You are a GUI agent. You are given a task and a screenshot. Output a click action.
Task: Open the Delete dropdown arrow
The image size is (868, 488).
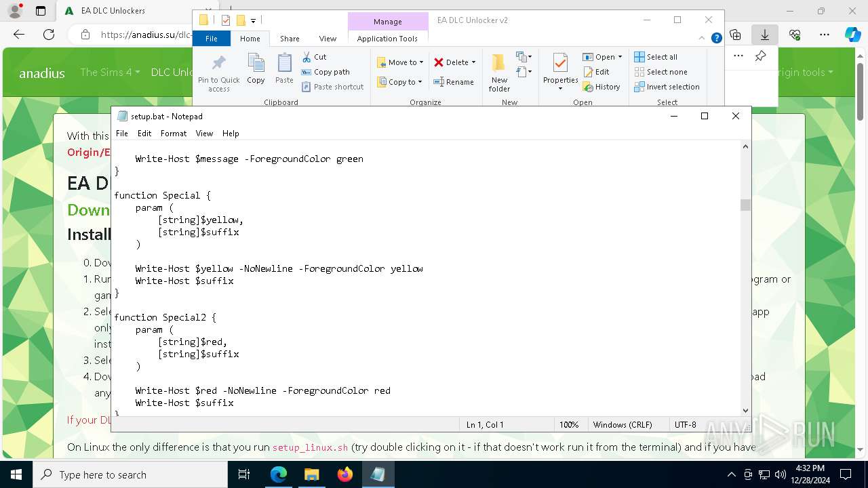pos(473,62)
